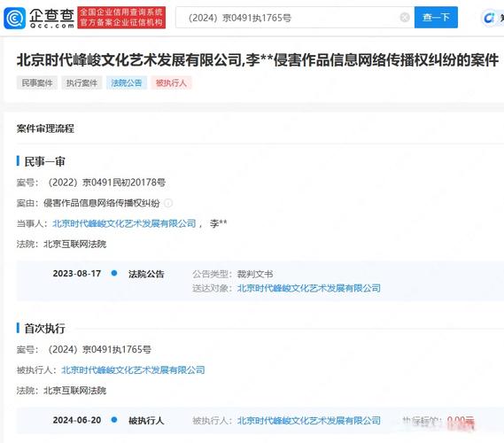Click the 首次执行 section heading
The image size is (504, 443).
point(44,329)
